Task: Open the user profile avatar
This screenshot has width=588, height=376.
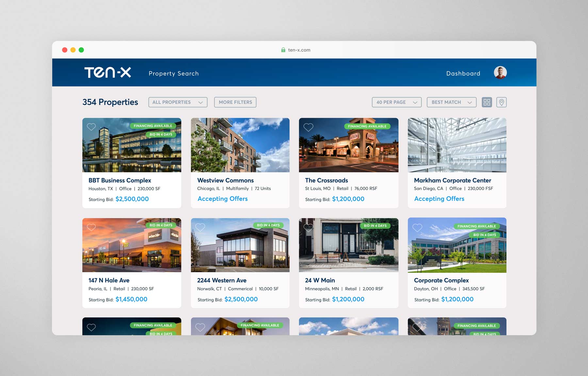Action: tap(500, 73)
